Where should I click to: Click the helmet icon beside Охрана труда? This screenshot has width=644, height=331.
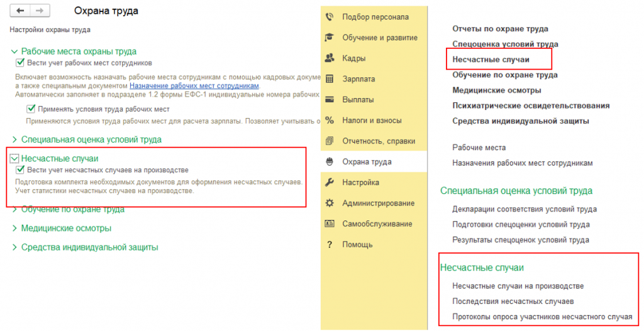pos(330,161)
